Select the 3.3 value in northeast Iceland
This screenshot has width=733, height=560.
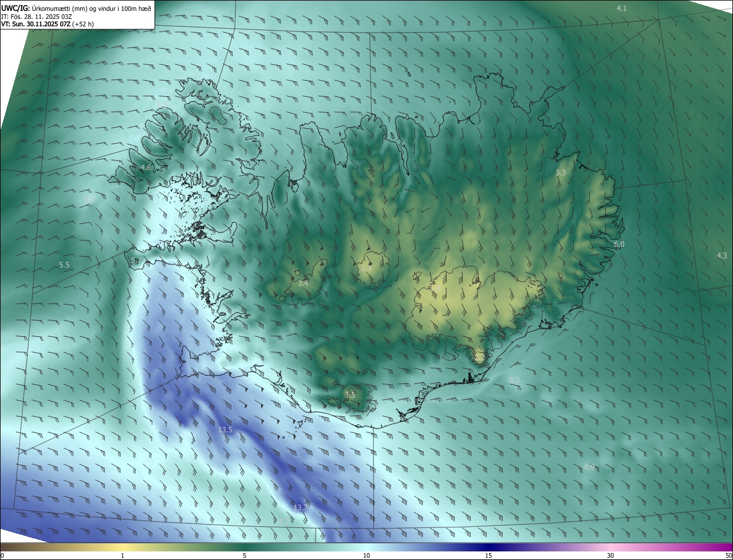[x=561, y=172]
